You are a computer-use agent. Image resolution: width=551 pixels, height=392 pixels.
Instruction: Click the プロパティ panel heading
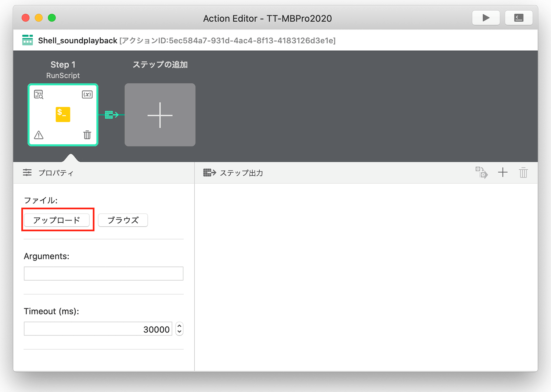[x=56, y=173]
